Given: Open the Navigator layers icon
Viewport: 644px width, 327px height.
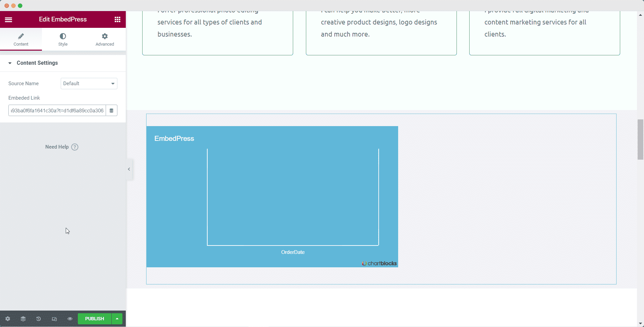Looking at the screenshot, I should pyautogui.click(x=23, y=319).
